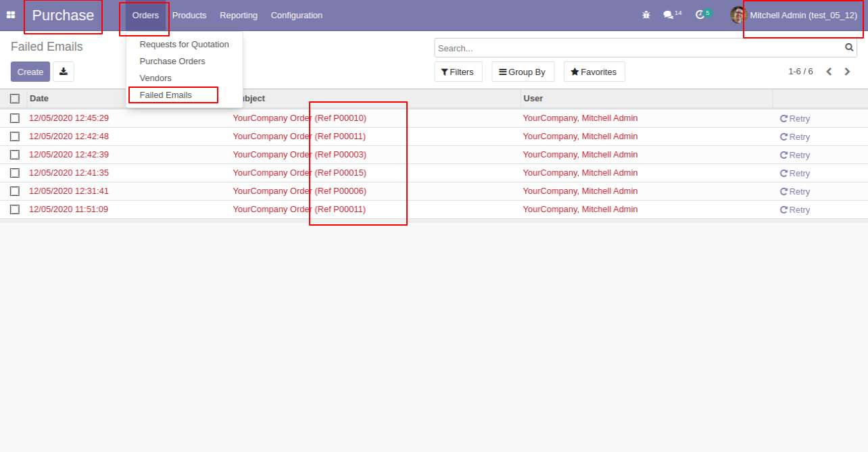Open the Configuration menu
868x452 pixels.
[x=297, y=15]
